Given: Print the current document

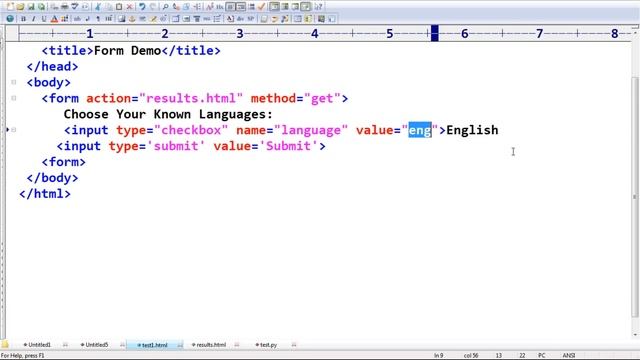Looking at the screenshot, I should [x=64, y=7].
